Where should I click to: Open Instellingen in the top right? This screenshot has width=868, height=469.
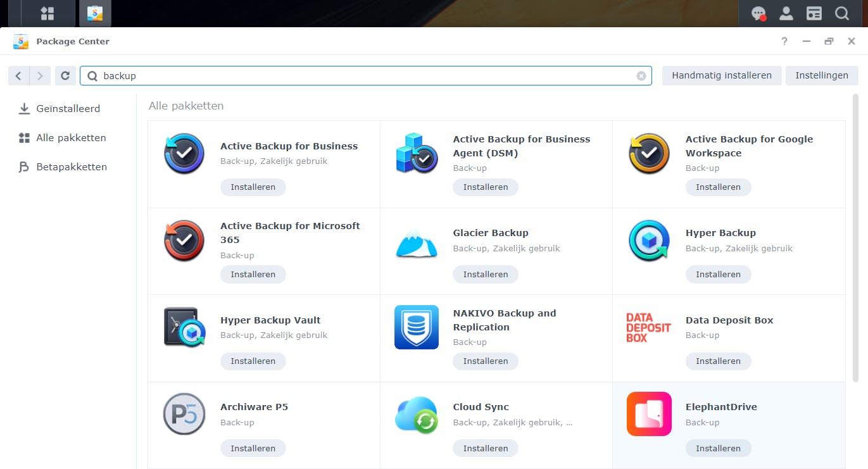pyautogui.click(x=822, y=75)
